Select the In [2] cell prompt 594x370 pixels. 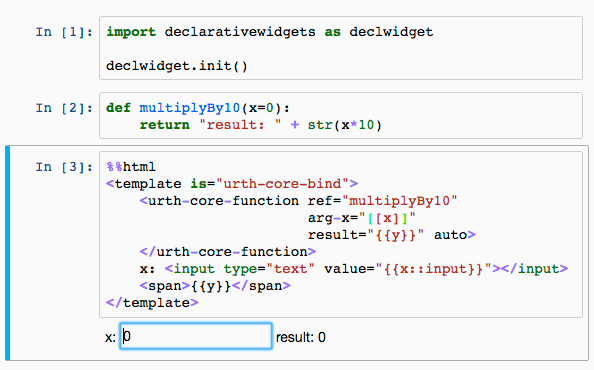point(64,108)
